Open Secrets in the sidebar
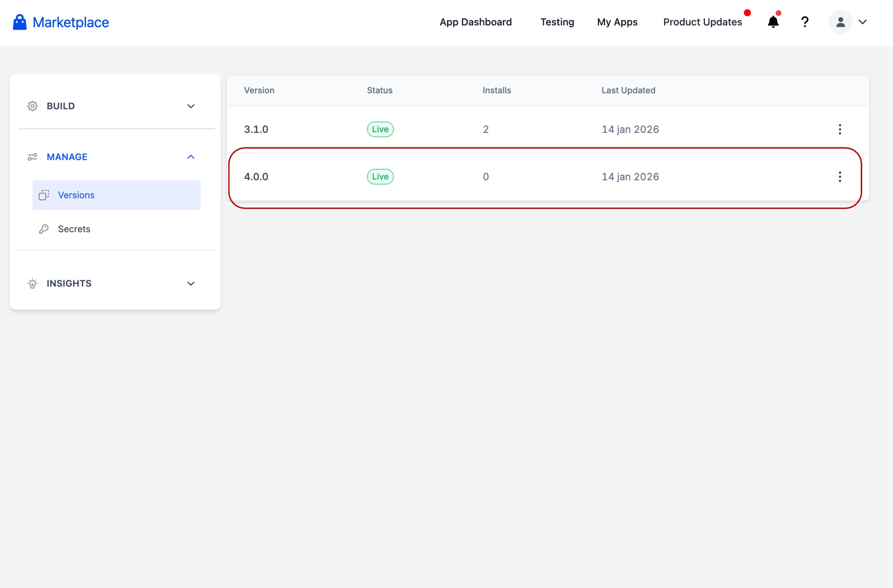 pyautogui.click(x=74, y=229)
